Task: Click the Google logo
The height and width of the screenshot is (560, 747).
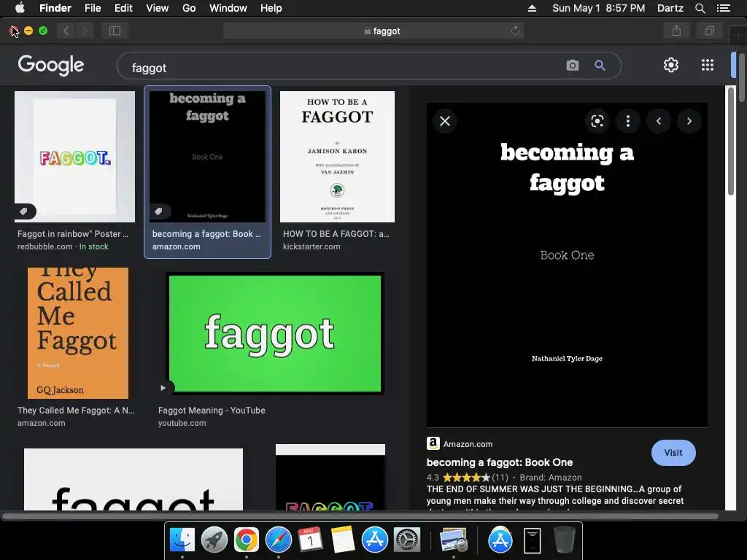Action: point(51,65)
